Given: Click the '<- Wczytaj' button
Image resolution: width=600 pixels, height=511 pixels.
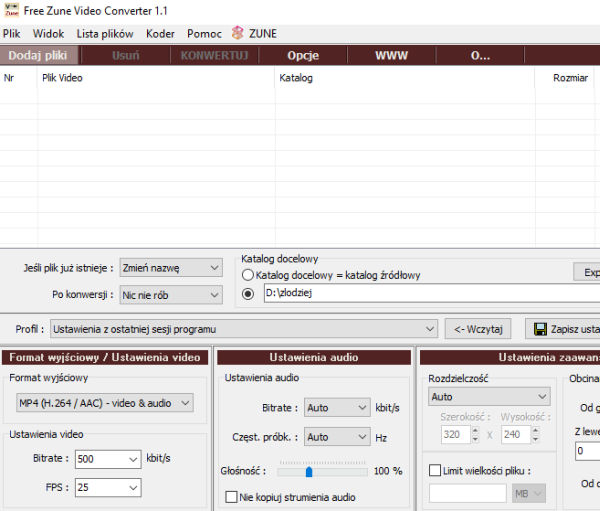Looking at the screenshot, I should 478,329.
